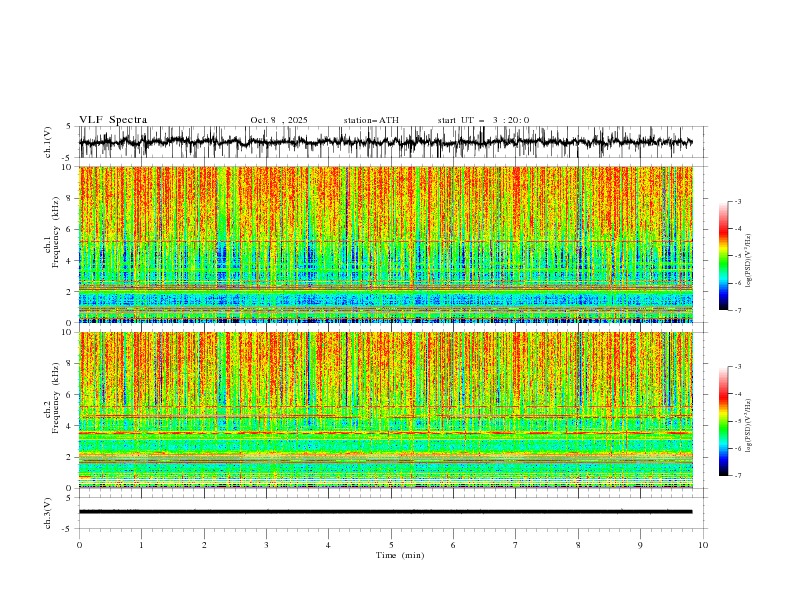The width and height of the screenshot is (792, 612).
Task: Click the upper PSD color scale bar
Action: coord(723,256)
